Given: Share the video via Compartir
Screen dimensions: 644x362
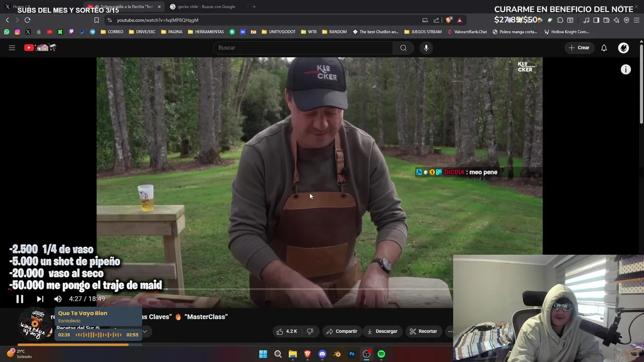Looking at the screenshot, I should (342, 331).
